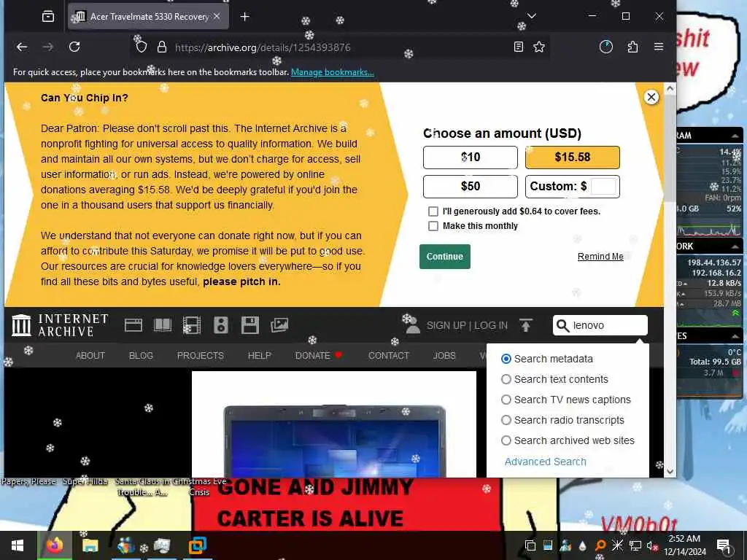Click Firefox in the taskbar
This screenshot has height=560, width=747.
[x=55, y=545]
